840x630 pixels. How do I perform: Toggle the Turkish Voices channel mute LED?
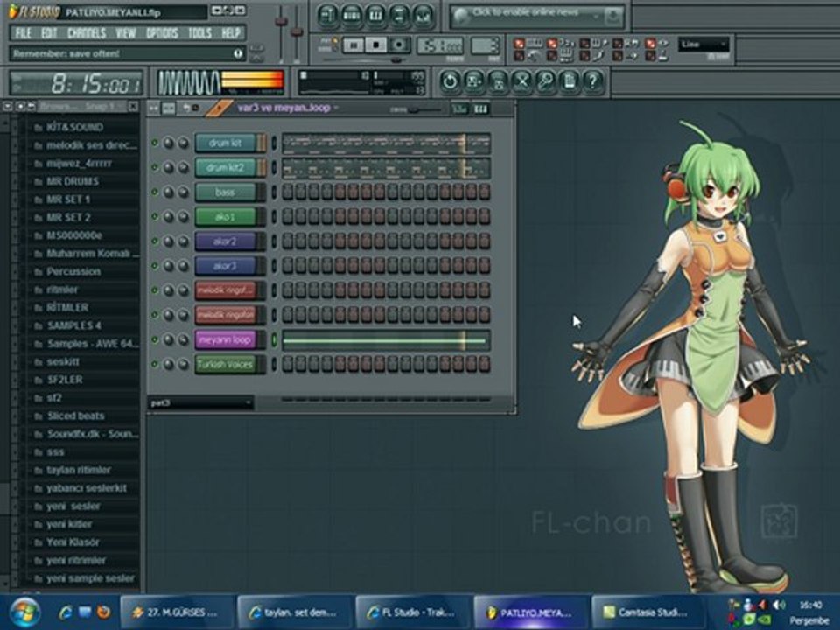[x=155, y=364]
